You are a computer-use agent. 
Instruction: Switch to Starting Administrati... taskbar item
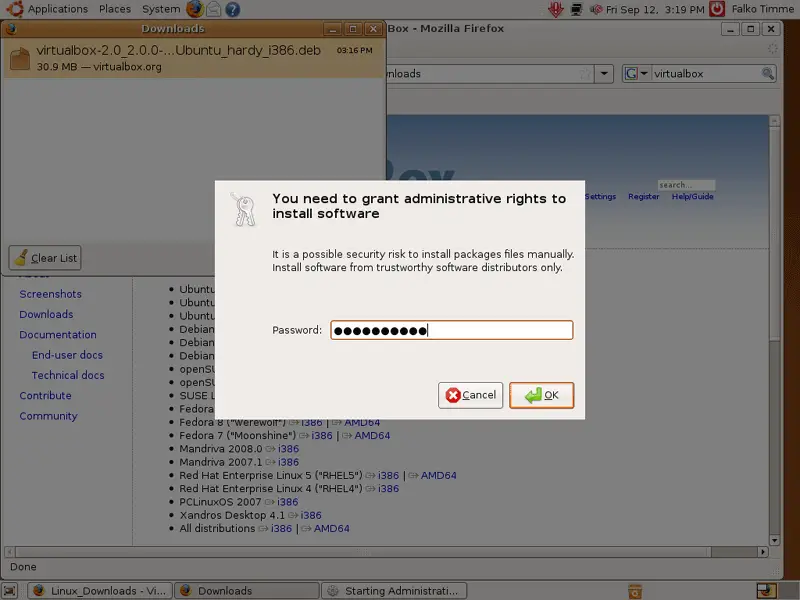point(394,591)
